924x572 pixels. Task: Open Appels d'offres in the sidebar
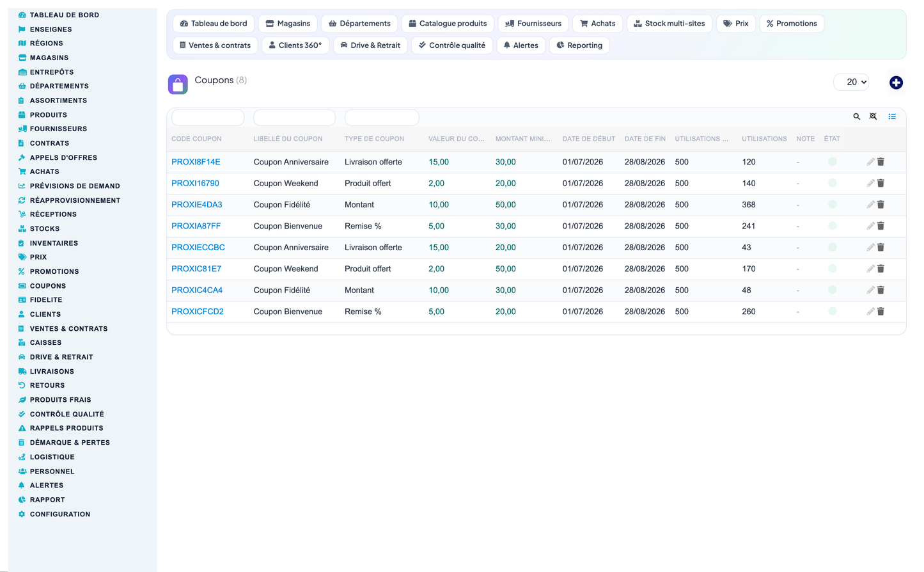tap(63, 157)
